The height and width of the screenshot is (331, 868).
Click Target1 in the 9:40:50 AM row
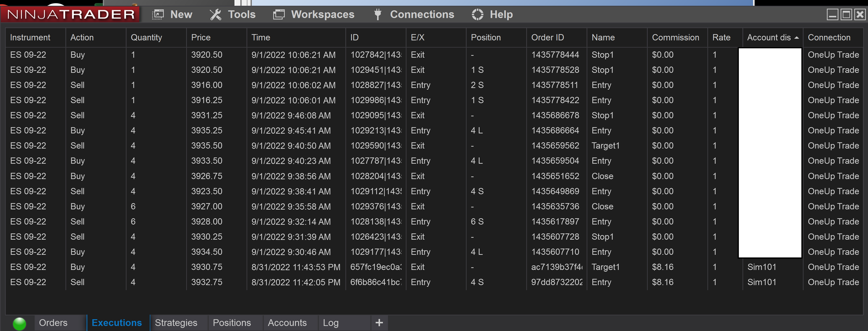click(x=606, y=145)
